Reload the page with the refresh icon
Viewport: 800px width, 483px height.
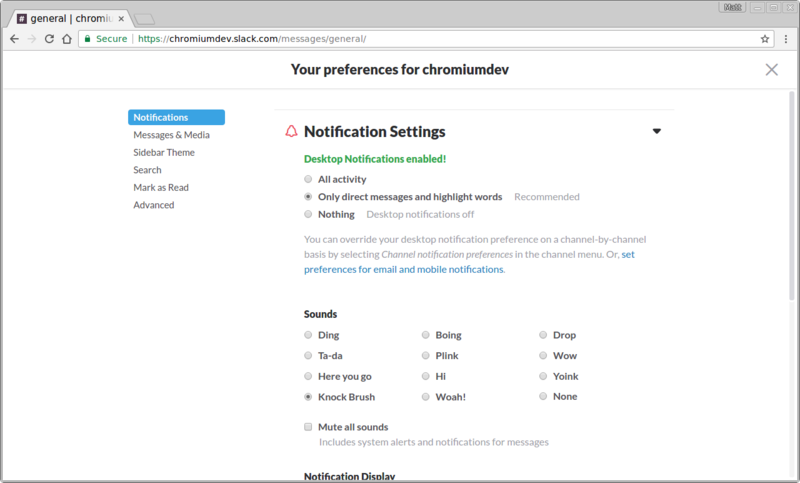(x=49, y=39)
